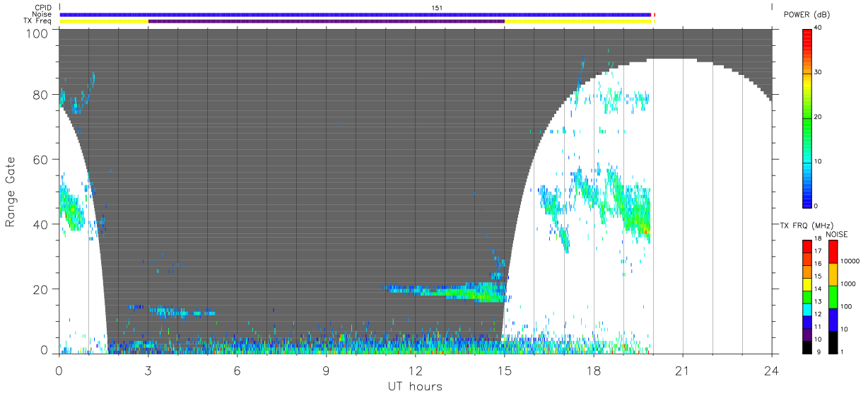Click the NOISE legend title
The height and width of the screenshot is (401, 868).
(x=836, y=233)
